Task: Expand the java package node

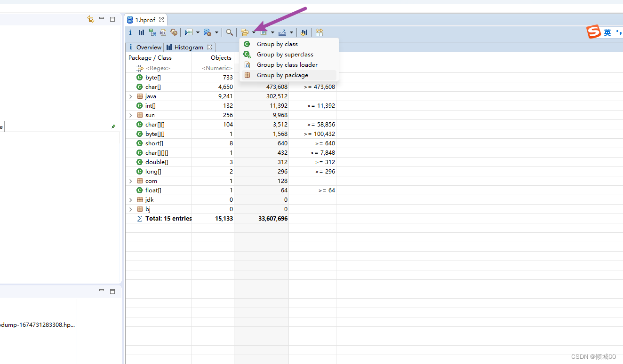Action: [130, 96]
